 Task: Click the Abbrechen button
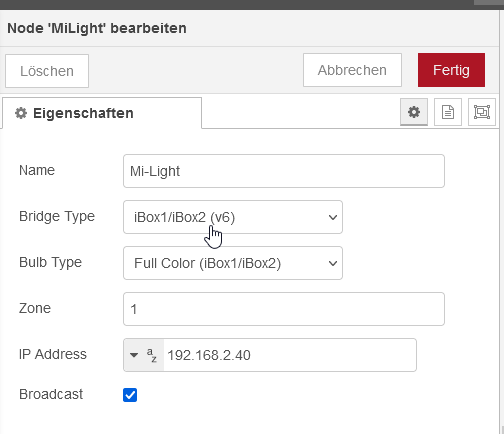(x=352, y=70)
